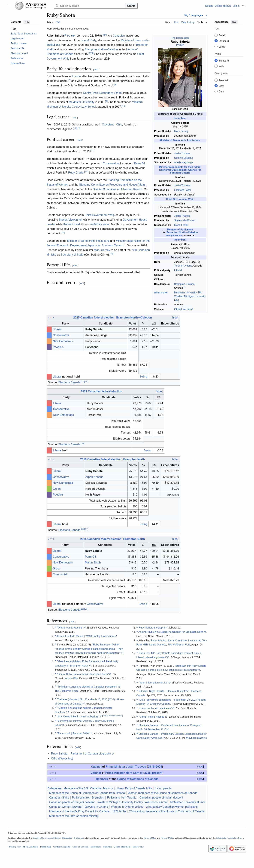The height and width of the screenshot is (868, 254).
Task: Open the View history tab
Action: pos(187,22)
